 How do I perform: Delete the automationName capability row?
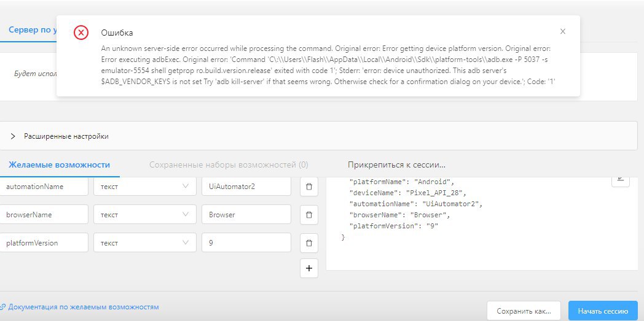coord(309,187)
